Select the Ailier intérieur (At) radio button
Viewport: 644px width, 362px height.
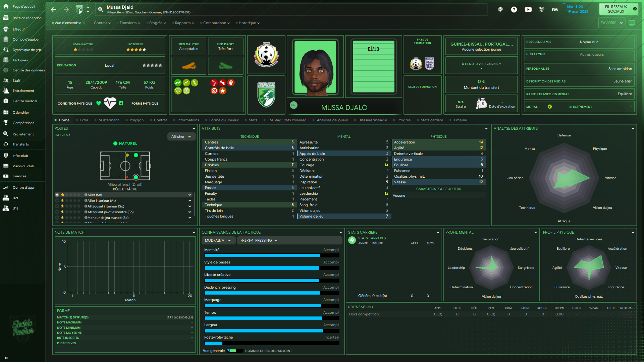click(57, 200)
